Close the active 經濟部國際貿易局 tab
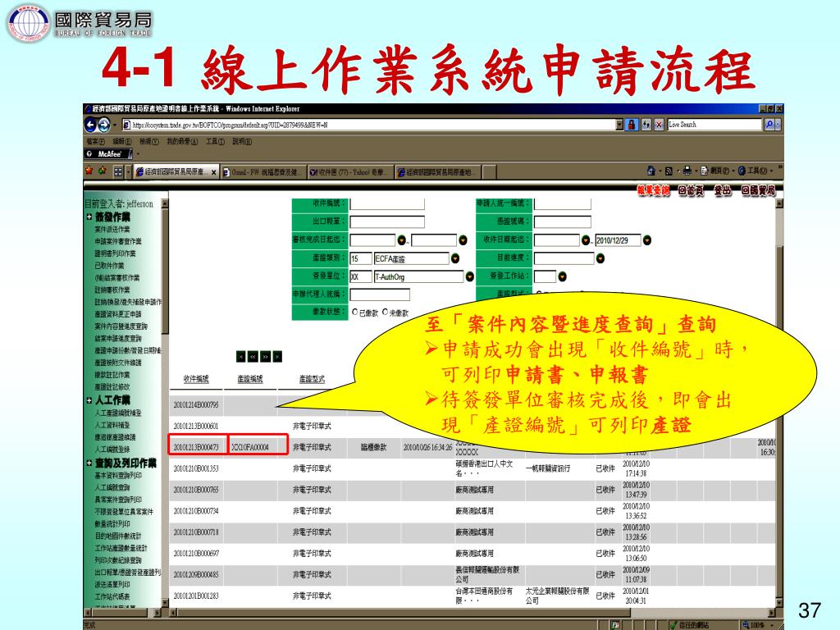840x630 pixels. (214, 172)
